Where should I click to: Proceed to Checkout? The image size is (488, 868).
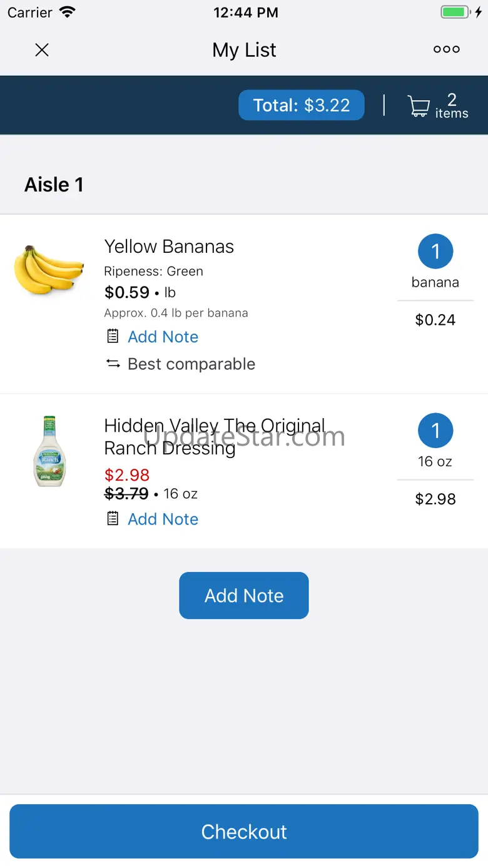tap(244, 831)
